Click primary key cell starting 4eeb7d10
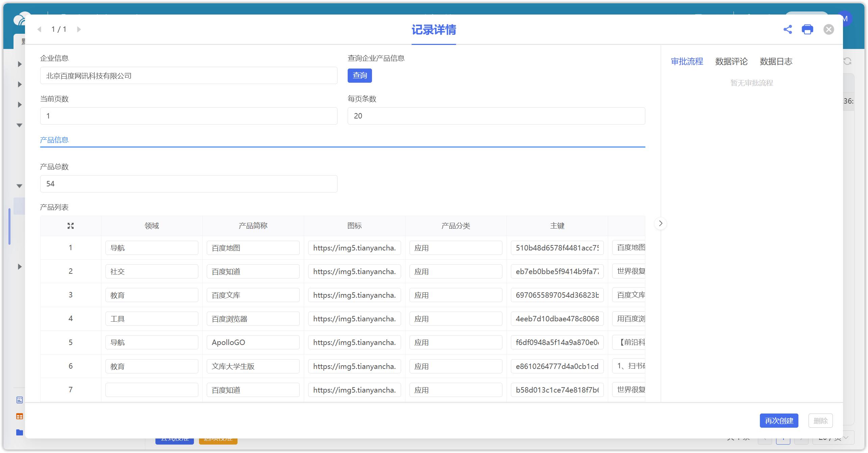Screen dimensions: 868x453 [557, 319]
